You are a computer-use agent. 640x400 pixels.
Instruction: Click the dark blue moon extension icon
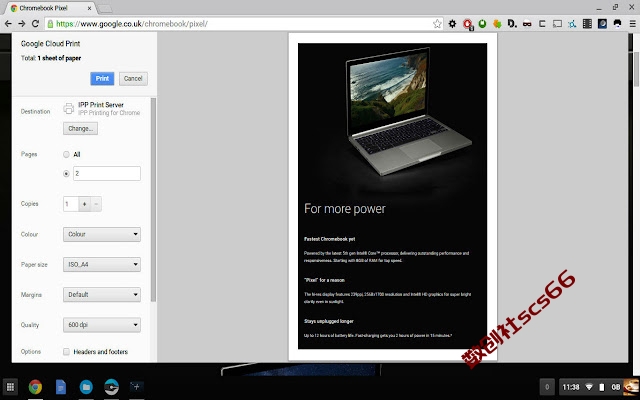[602, 24]
